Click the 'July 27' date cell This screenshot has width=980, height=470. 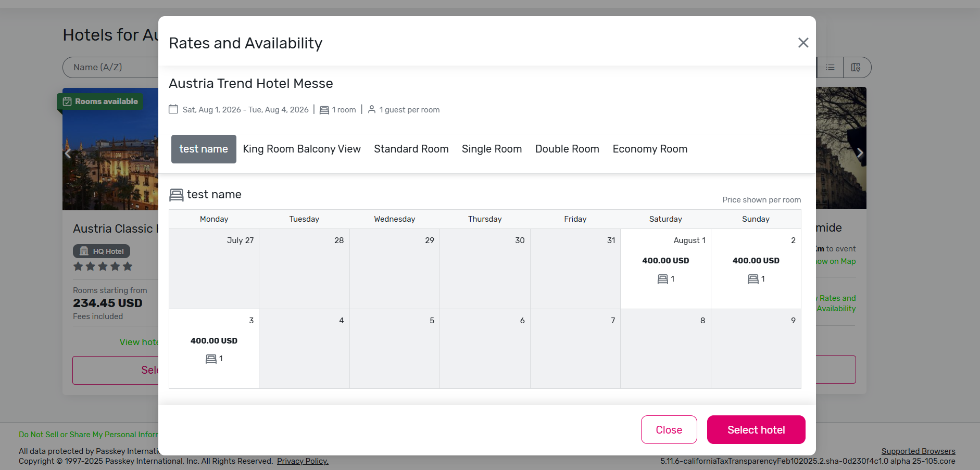coord(214,269)
